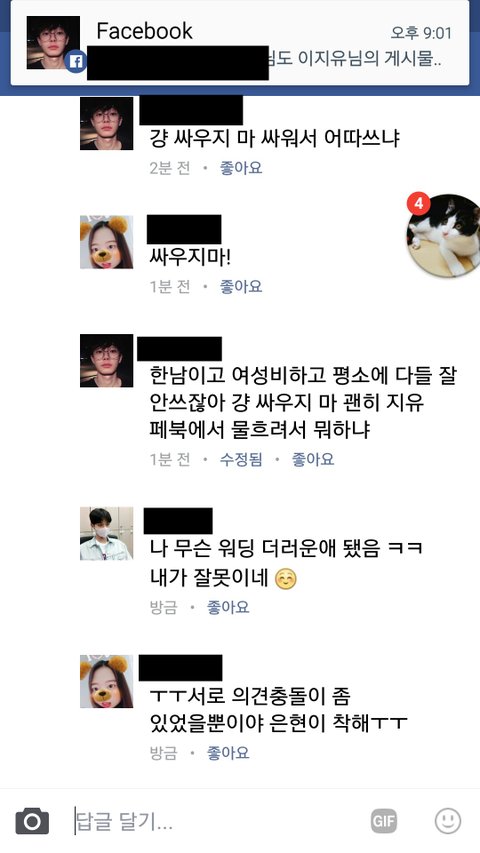This screenshot has width=480, height=853.
Task: Click the reply input field 답글 달기
Action: pyautogui.click(x=218, y=821)
